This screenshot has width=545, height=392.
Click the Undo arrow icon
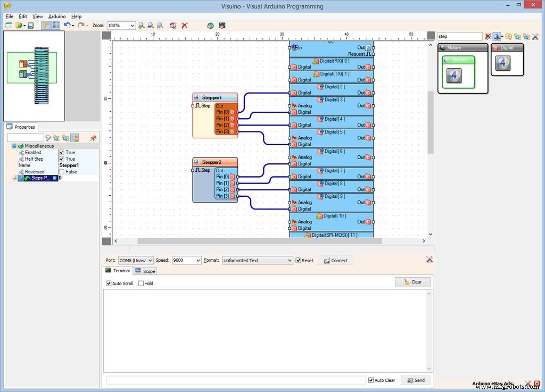tap(66, 26)
